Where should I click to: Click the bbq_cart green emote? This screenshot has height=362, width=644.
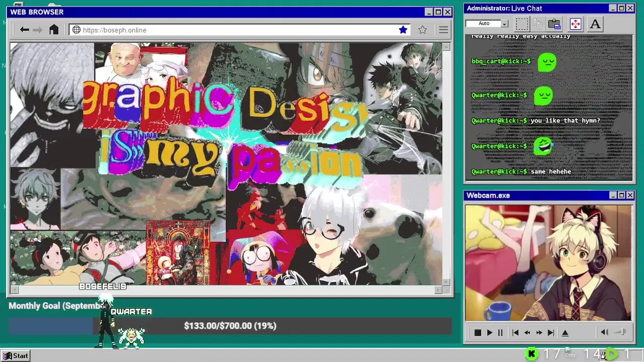(547, 62)
